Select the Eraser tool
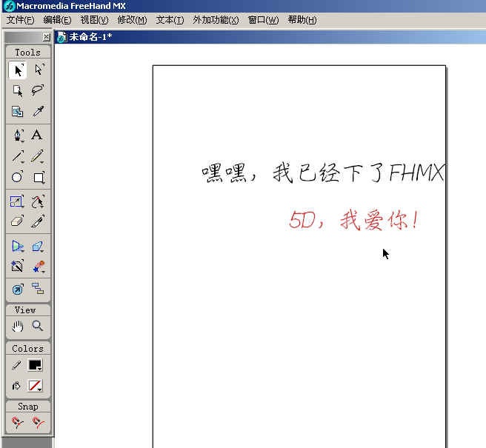This screenshot has width=486, height=448. 17,221
